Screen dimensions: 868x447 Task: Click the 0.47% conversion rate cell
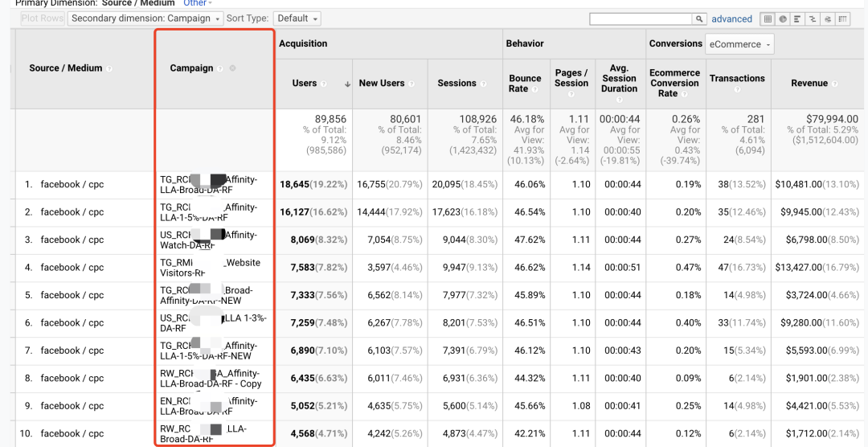click(687, 268)
